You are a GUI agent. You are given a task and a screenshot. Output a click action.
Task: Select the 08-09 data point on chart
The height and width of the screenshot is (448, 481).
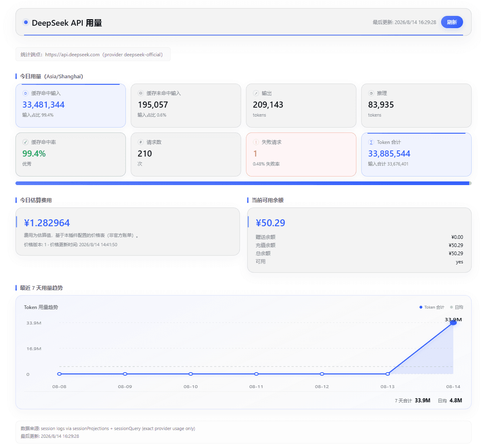[125, 374]
